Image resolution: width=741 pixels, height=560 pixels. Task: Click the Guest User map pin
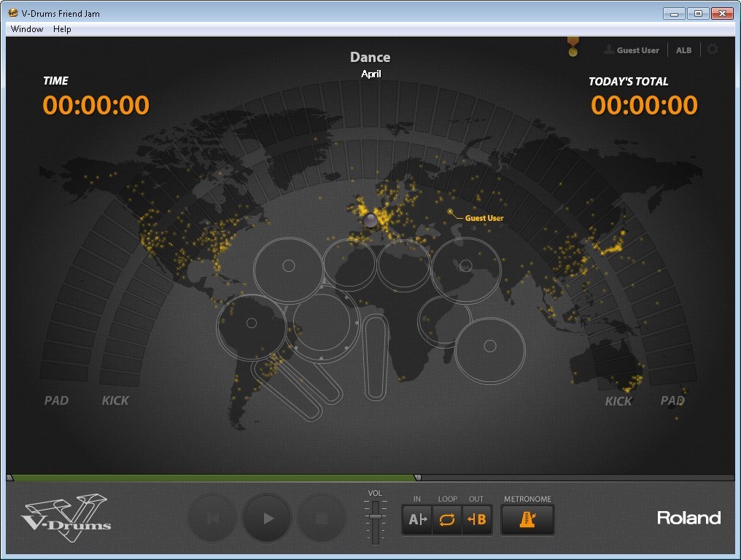pos(451,214)
